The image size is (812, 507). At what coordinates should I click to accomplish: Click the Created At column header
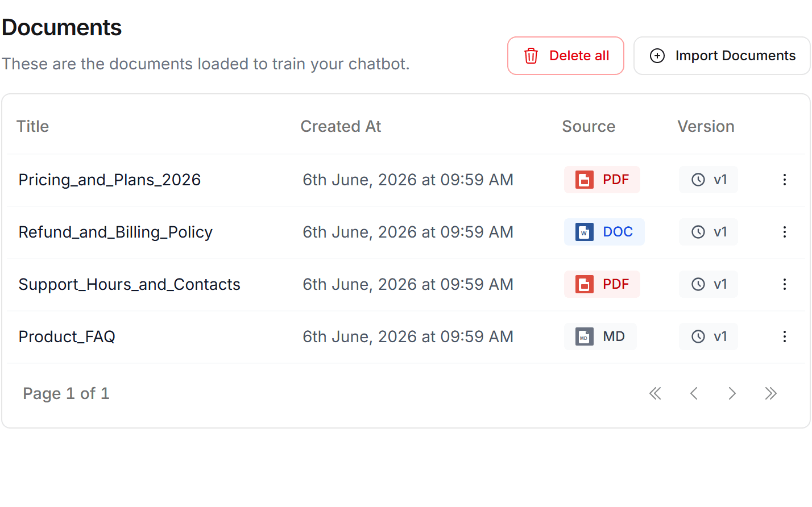(x=341, y=126)
